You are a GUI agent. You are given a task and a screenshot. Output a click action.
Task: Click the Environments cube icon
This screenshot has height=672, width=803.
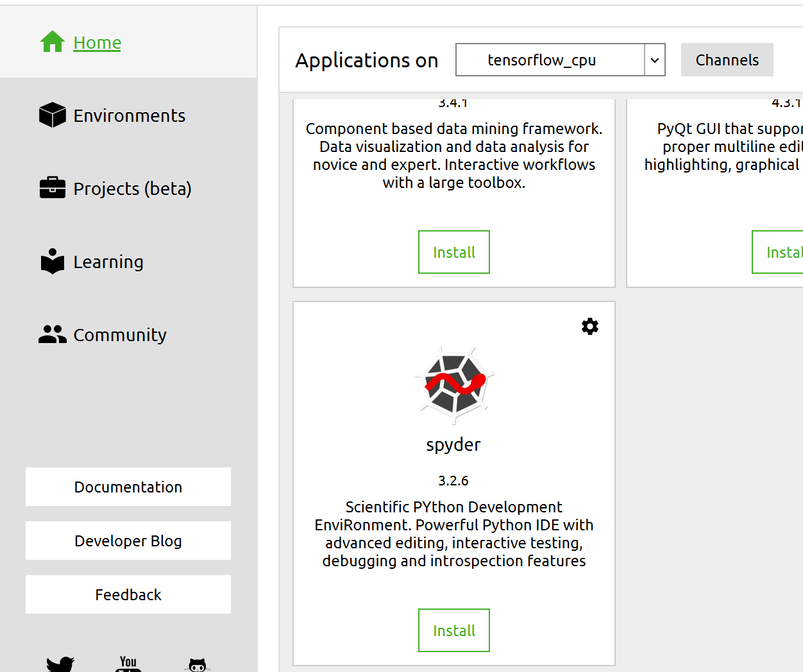[x=53, y=115]
